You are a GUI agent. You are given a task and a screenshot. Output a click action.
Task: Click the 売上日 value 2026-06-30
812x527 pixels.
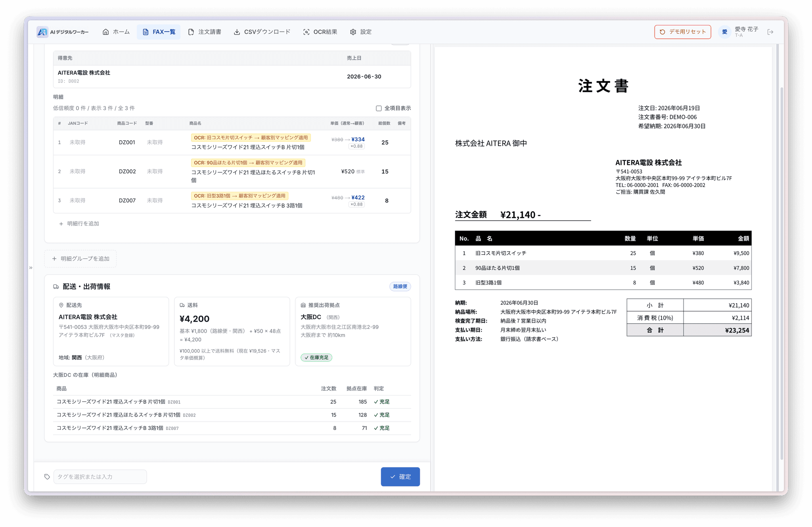click(364, 76)
